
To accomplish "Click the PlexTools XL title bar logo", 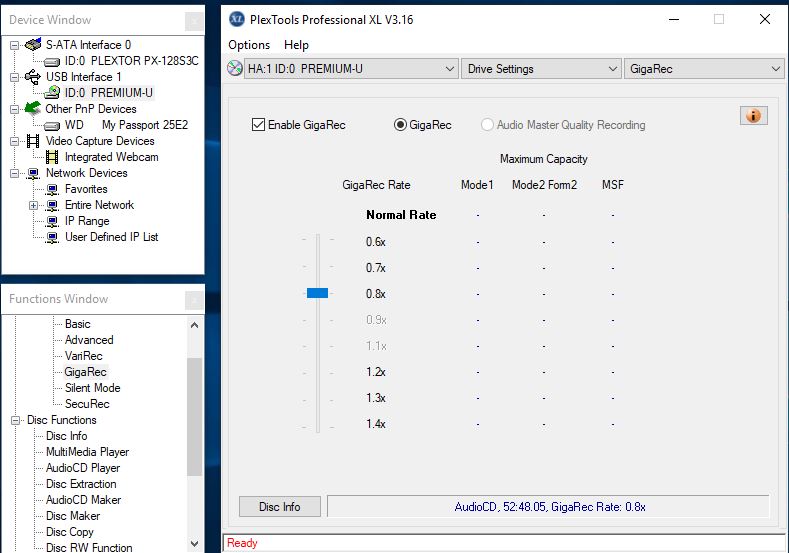I will coord(237,20).
